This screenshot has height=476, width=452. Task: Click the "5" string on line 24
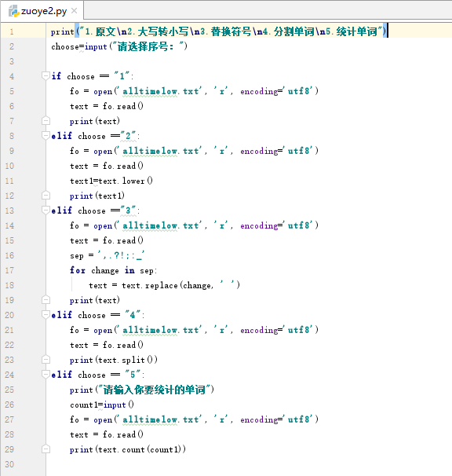point(133,374)
